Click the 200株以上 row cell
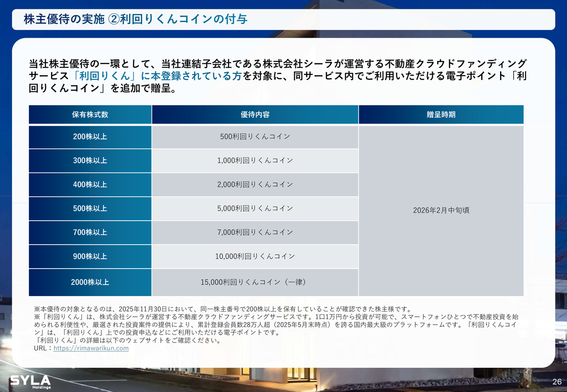567x392 pixels. pos(90,137)
